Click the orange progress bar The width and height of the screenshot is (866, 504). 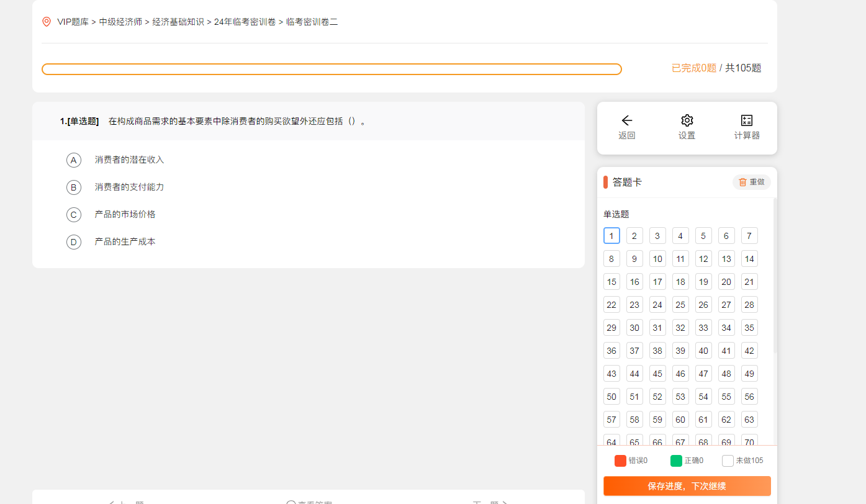point(332,69)
